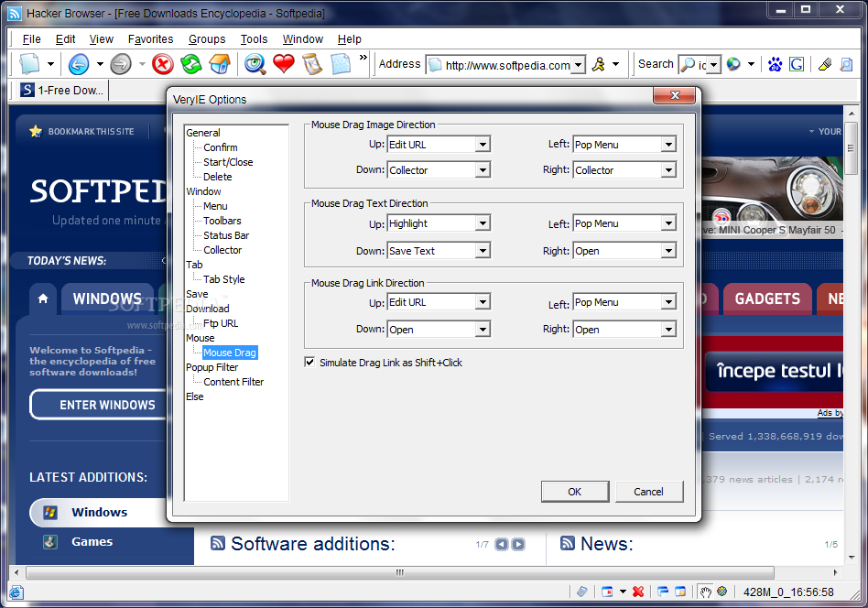Select Popup Filter in options tree
The image size is (868, 608).
(212, 367)
